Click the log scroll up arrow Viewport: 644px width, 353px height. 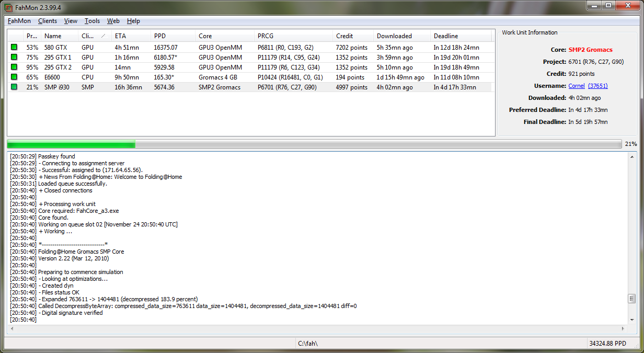[632, 157]
